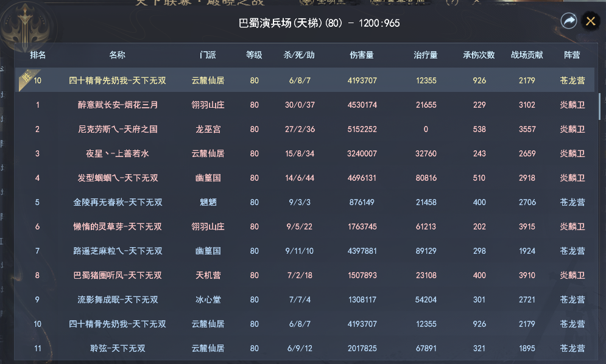Click healing value 21655
The image size is (606, 364).
pos(426,105)
